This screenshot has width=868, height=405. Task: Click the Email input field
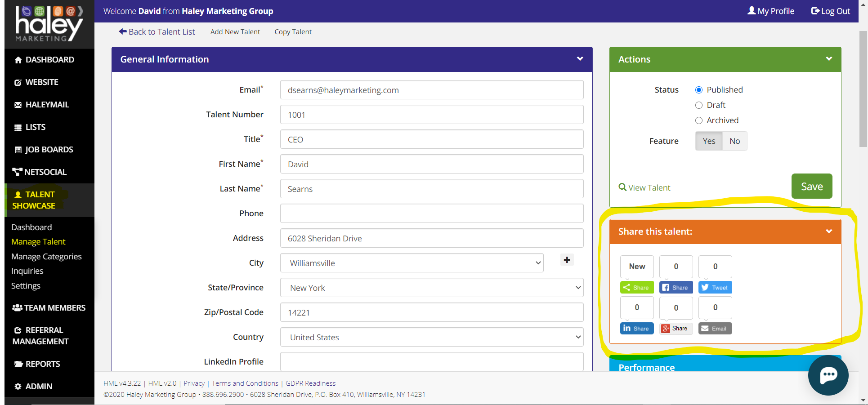tap(432, 90)
